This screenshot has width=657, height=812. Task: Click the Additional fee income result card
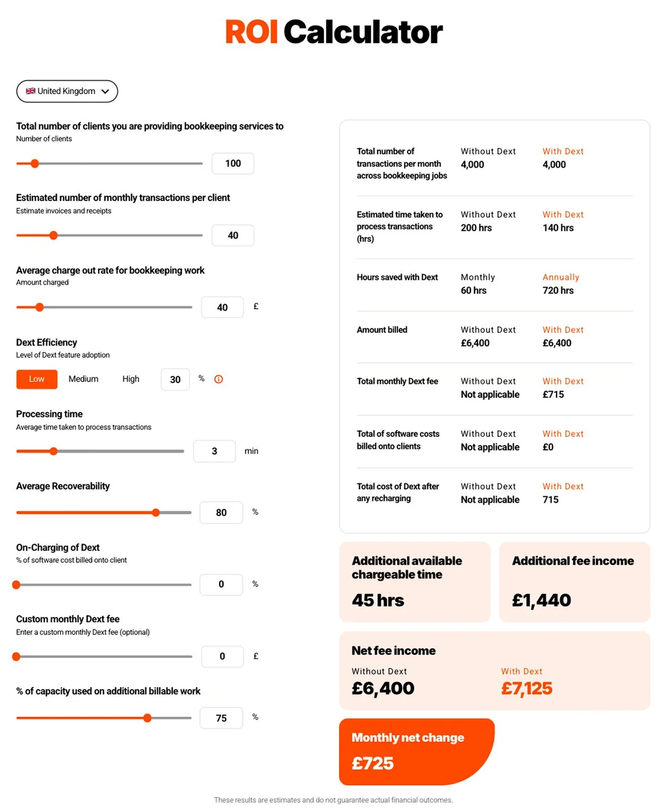[x=574, y=582]
